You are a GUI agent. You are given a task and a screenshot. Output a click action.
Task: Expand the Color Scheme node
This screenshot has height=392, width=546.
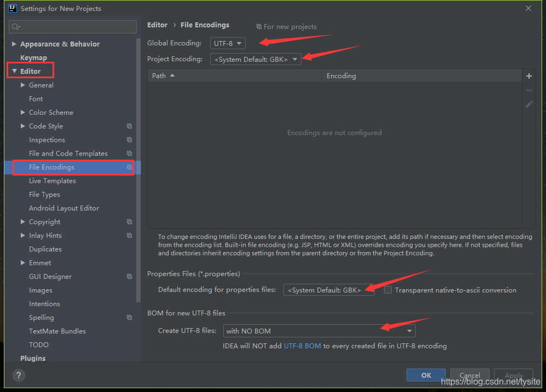click(x=22, y=112)
